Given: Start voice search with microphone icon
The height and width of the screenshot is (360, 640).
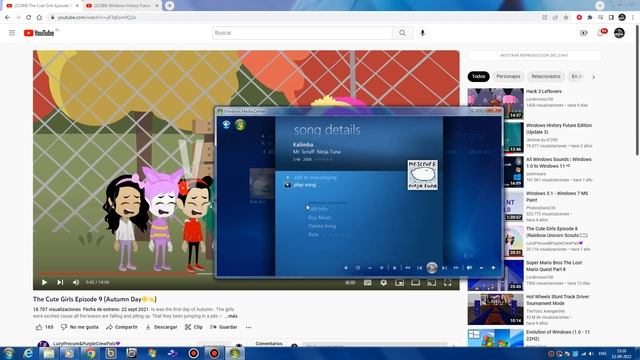Looking at the screenshot, I should (422, 33).
